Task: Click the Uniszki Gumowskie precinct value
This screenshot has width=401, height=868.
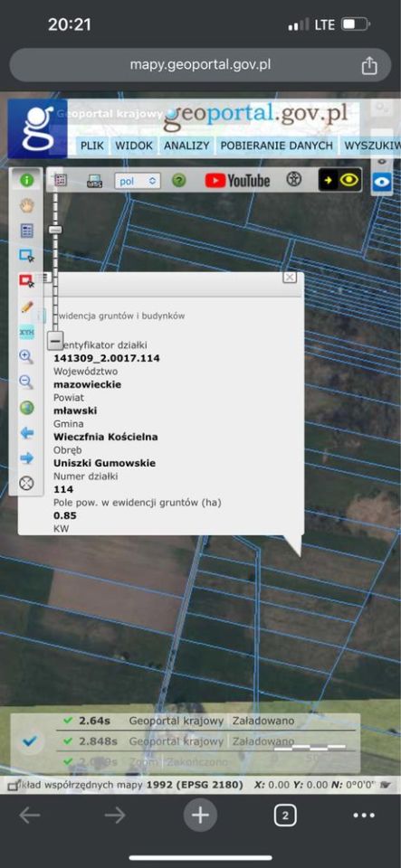Action: click(x=105, y=463)
